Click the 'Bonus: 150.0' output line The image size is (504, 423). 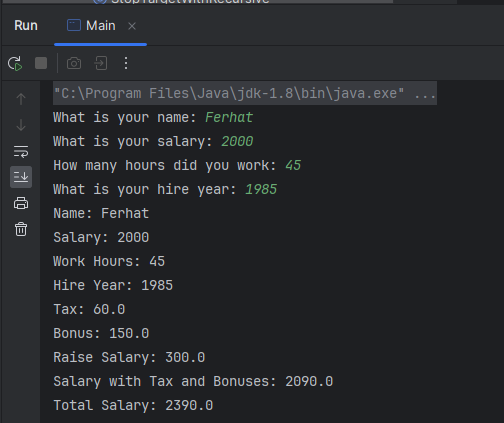tap(101, 333)
